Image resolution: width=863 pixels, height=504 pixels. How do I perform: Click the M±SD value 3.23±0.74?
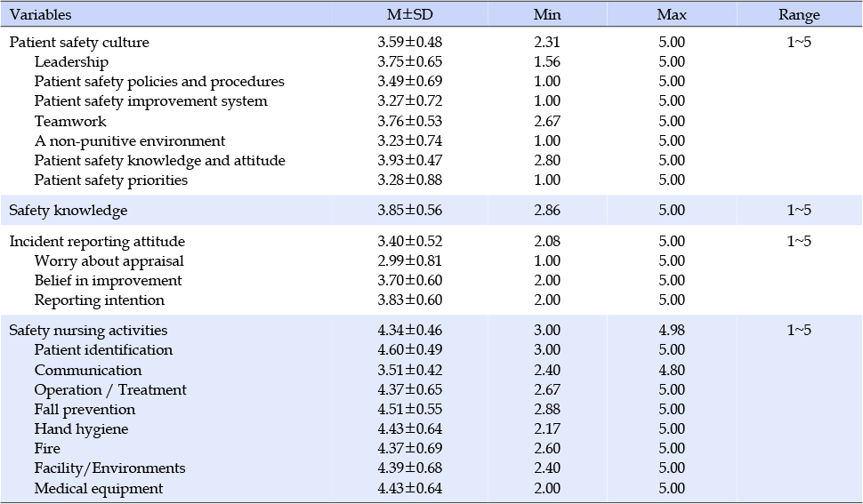click(x=409, y=140)
